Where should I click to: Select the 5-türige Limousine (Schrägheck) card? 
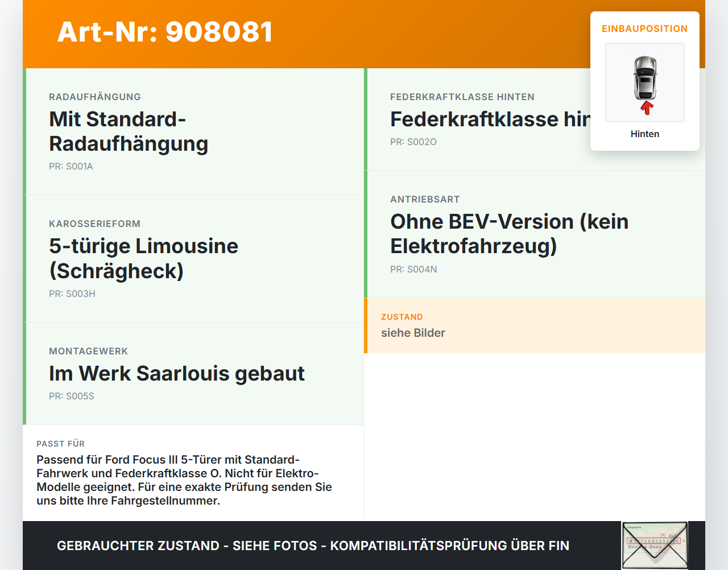pos(193,259)
